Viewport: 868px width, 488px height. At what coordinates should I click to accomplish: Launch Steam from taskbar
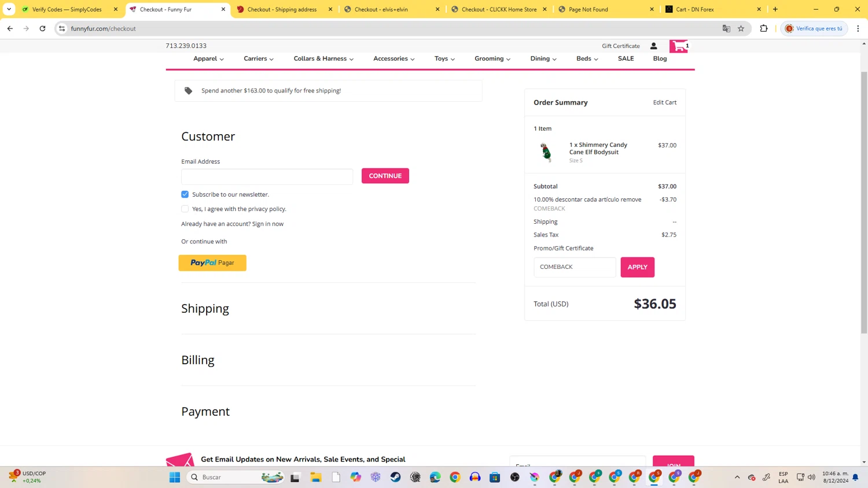[395, 477]
